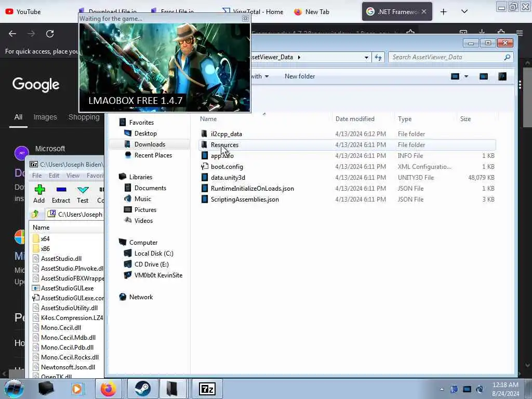Open the il2cpp_data folder
This screenshot has height=399, width=532.
227,134
